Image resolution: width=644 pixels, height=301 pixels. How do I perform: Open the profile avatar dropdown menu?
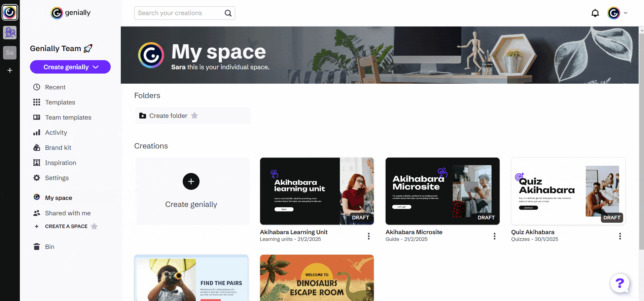click(617, 13)
